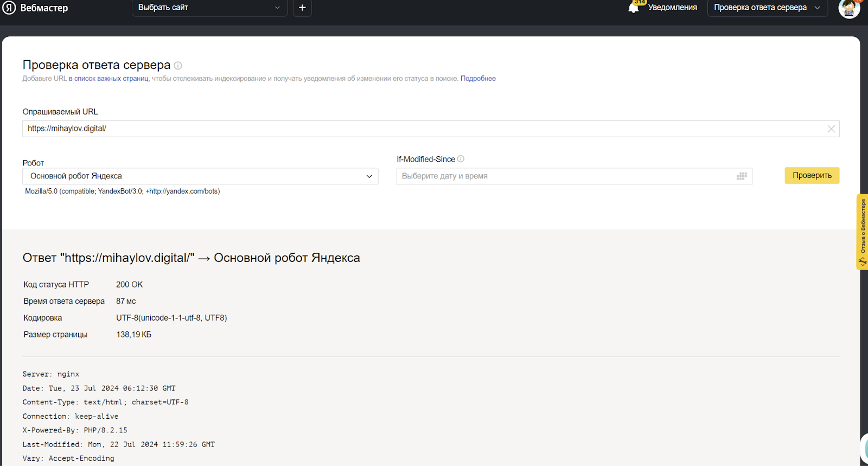Viewport: 868px width, 466px height.
Task: Open the user avatar profile picture
Action: click(x=849, y=8)
